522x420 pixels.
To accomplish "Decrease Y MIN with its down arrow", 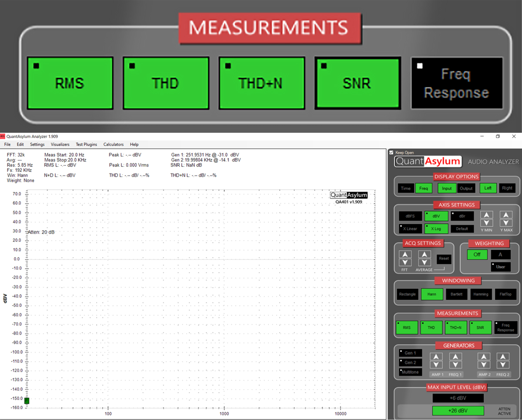I will tap(486, 223).
